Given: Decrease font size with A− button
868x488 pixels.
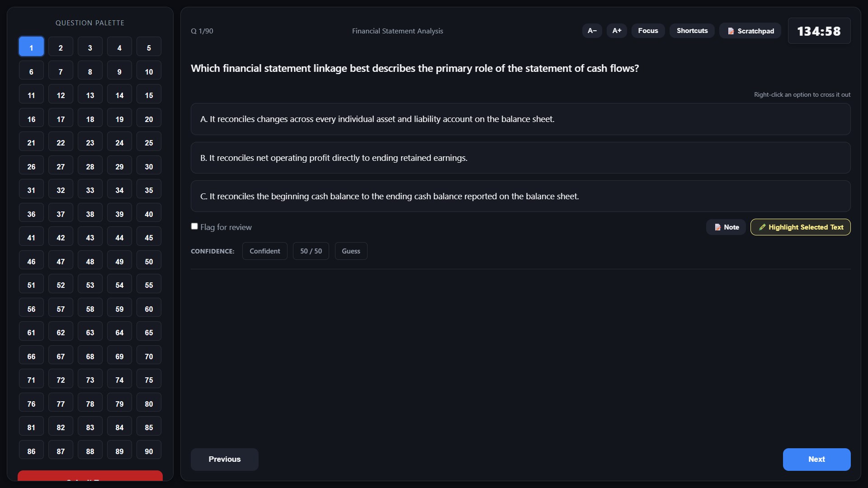Looking at the screenshot, I should (x=592, y=31).
